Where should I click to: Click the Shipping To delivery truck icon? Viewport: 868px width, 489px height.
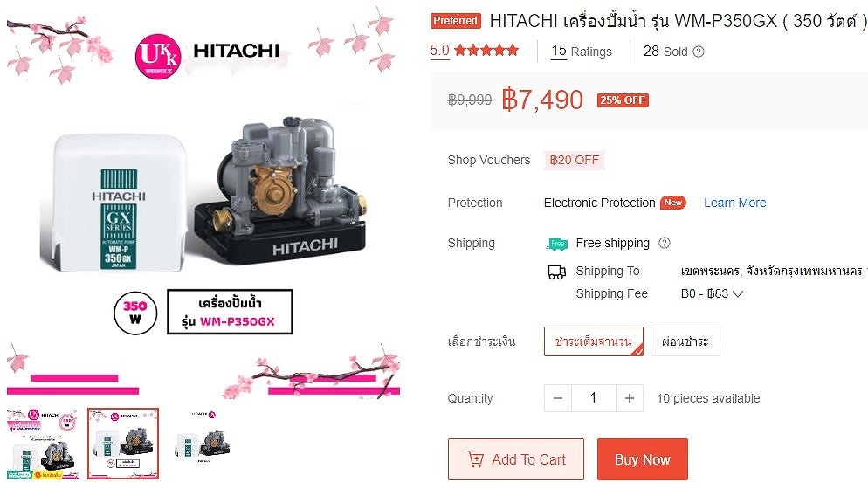point(556,272)
